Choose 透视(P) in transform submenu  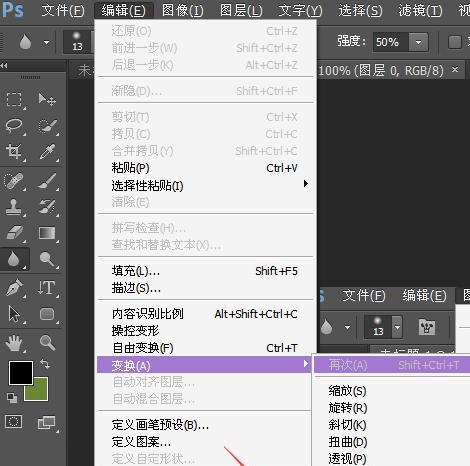pos(392,459)
